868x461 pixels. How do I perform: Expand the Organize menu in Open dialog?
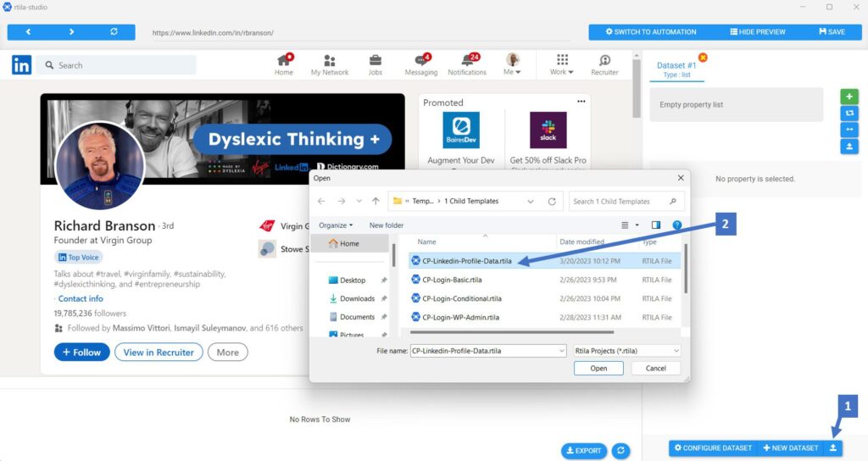(x=336, y=225)
